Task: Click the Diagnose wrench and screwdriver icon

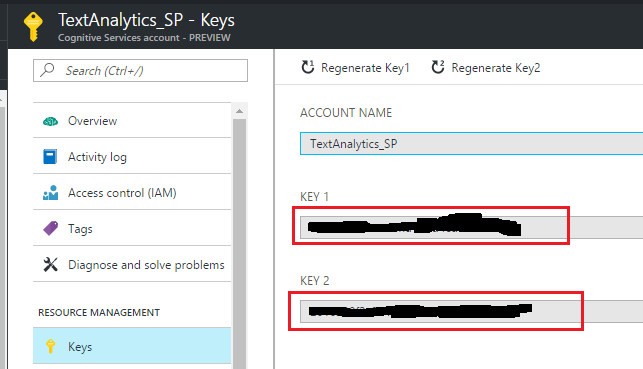Action: tap(50, 264)
